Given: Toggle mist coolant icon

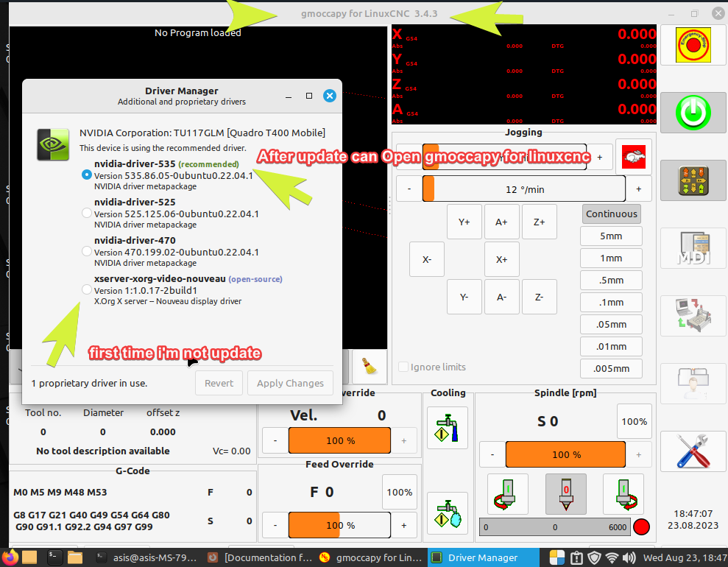Looking at the screenshot, I should click(447, 513).
